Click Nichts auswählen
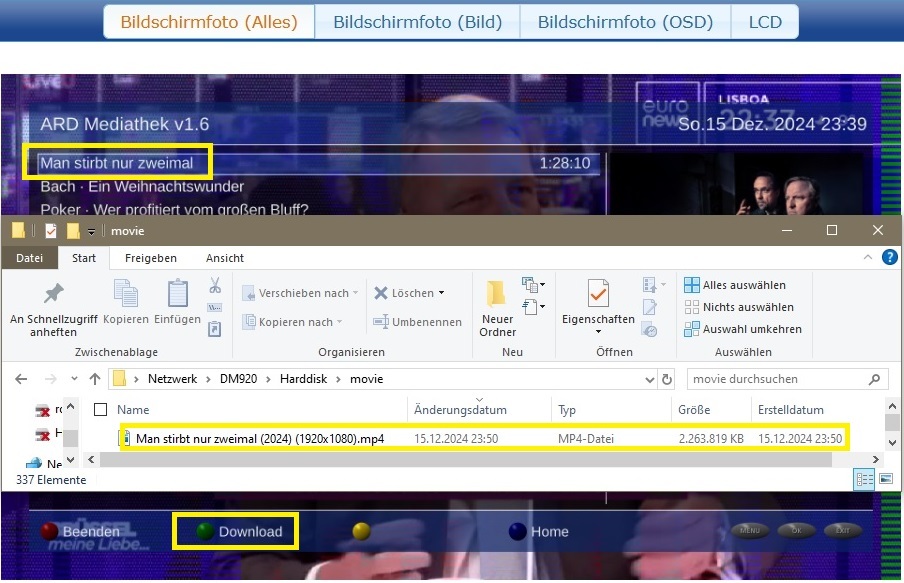Screen dimensions: 904x583 point(739,307)
